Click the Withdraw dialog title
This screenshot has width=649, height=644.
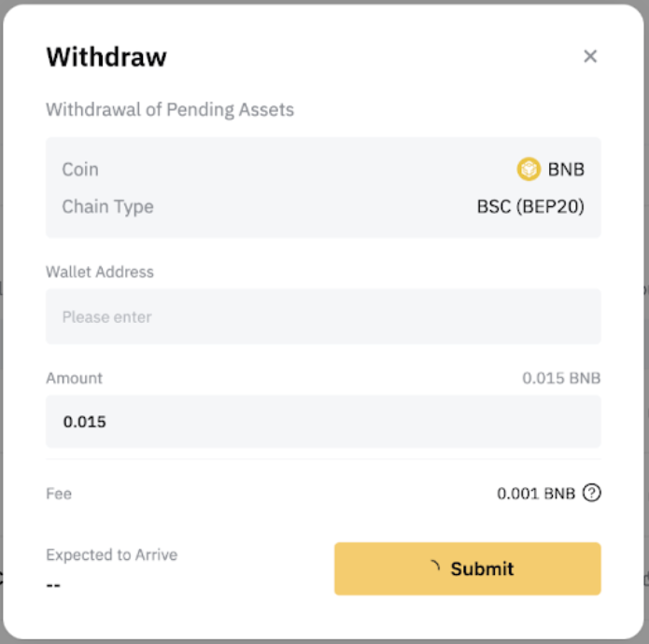[x=106, y=57]
